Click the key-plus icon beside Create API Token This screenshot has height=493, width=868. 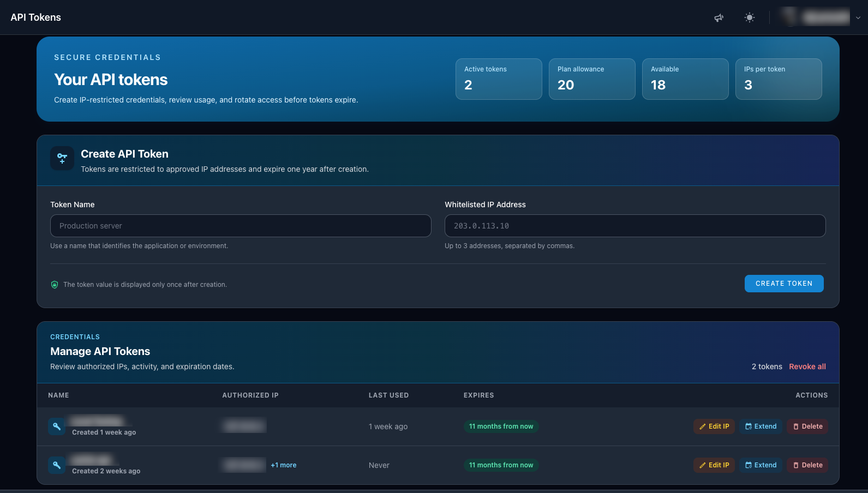[62, 158]
